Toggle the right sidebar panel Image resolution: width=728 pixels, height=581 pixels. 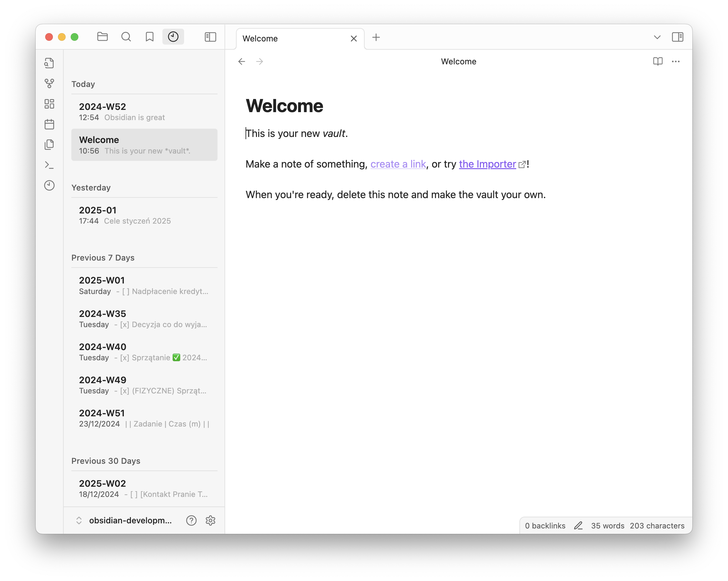(x=677, y=37)
